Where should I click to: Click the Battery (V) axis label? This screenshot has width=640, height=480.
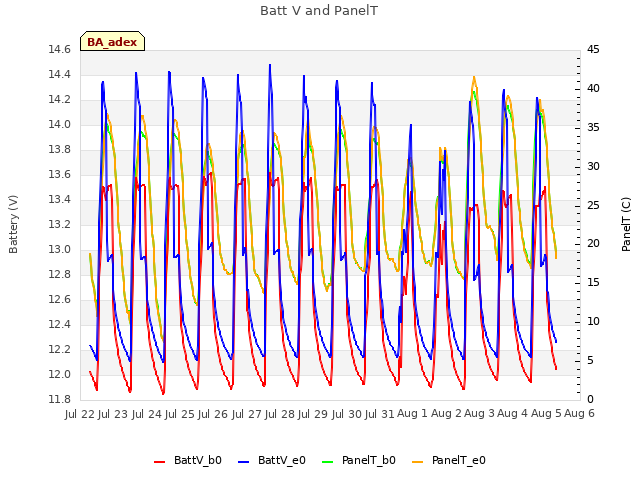click(13, 224)
